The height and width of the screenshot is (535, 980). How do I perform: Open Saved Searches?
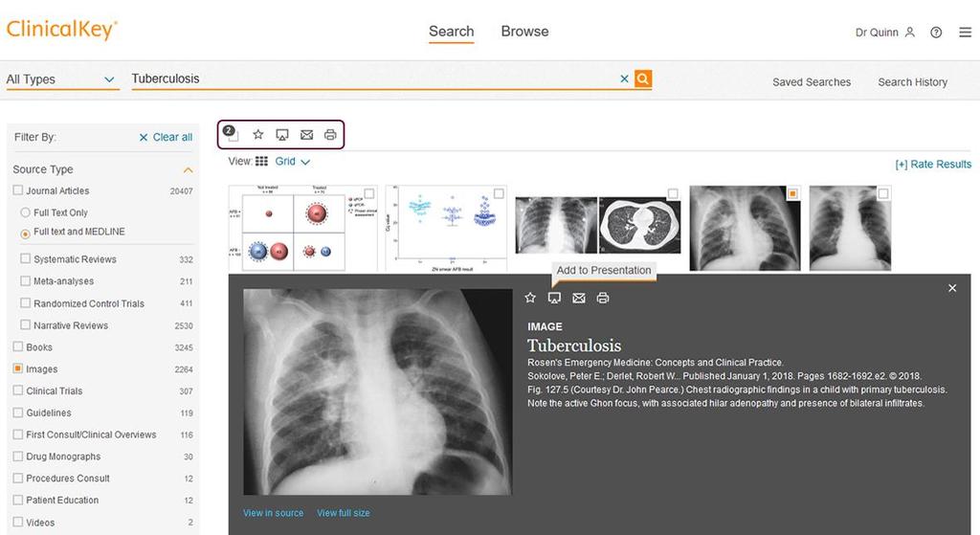point(812,82)
